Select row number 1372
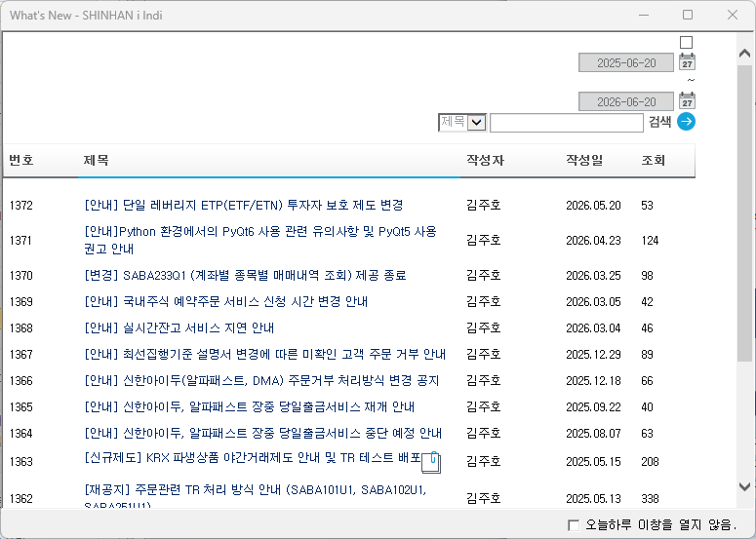The width and height of the screenshot is (756, 539). (21, 206)
